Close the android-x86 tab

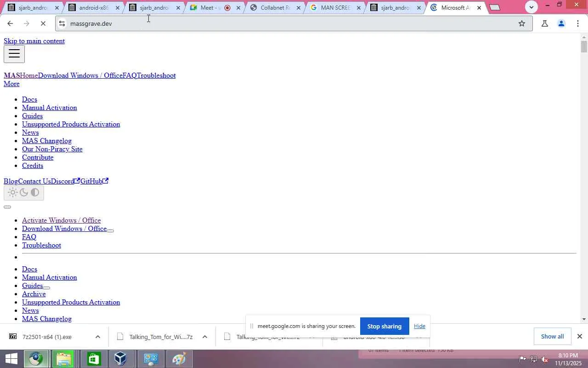117,8
